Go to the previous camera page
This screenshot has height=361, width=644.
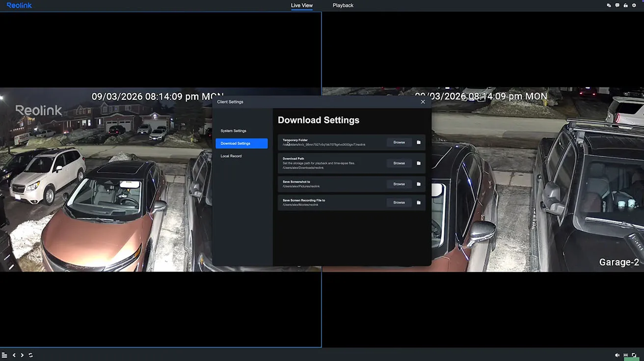click(x=14, y=355)
